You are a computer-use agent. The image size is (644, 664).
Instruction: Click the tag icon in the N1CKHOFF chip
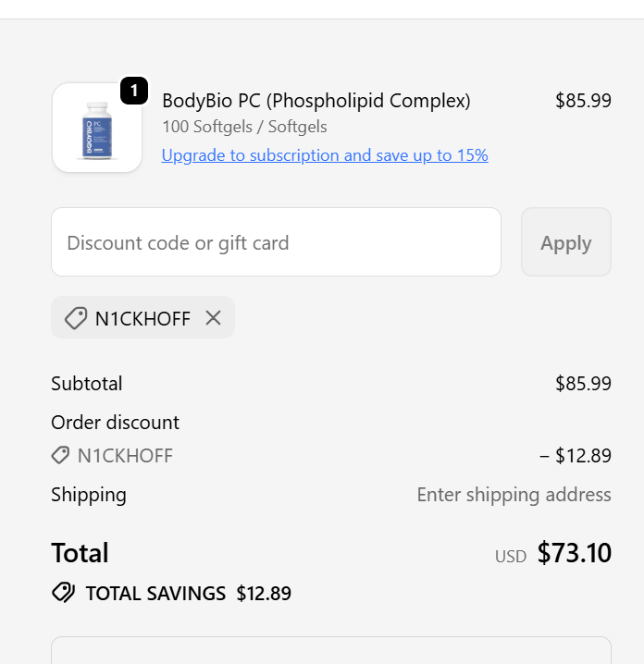click(x=76, y=318)
